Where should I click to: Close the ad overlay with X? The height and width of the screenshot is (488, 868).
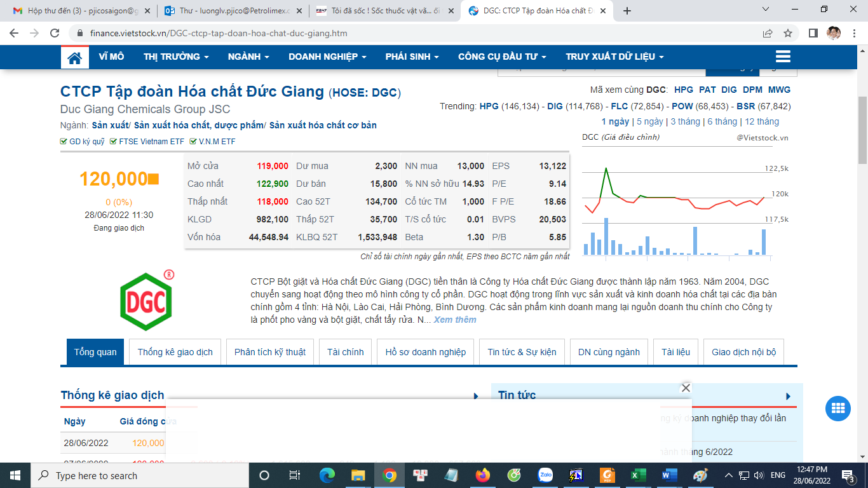pyautogui.click(x=686, y=388)
